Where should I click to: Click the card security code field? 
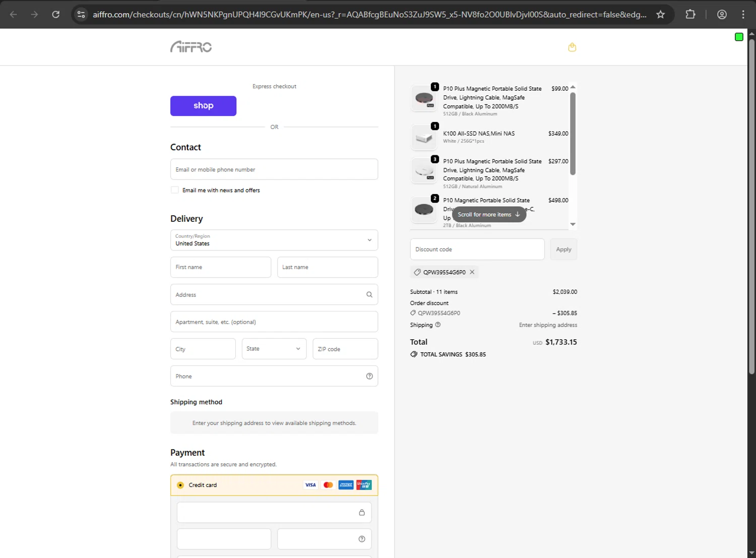tap(325, 539)
